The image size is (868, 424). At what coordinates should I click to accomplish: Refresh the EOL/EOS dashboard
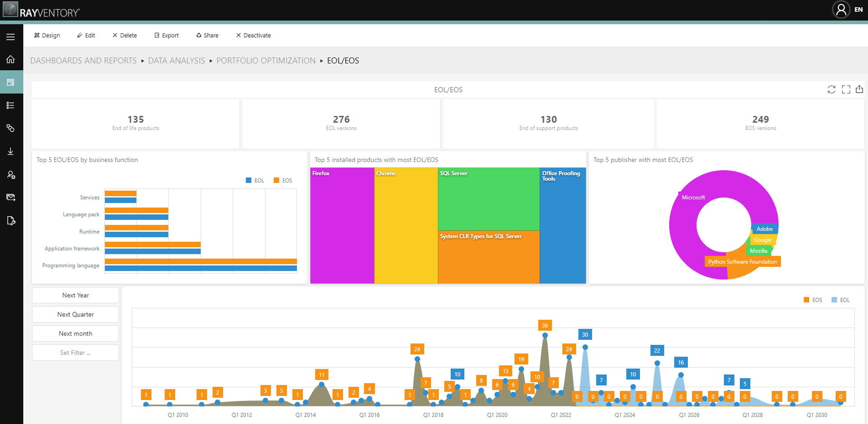(x=831, y=90)
